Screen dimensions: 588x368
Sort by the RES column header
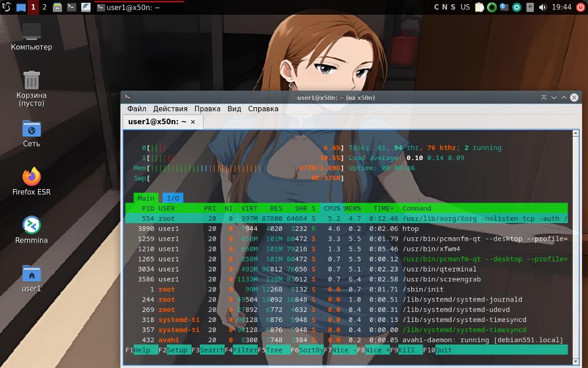pyautogui.click(x=276, y=208)
